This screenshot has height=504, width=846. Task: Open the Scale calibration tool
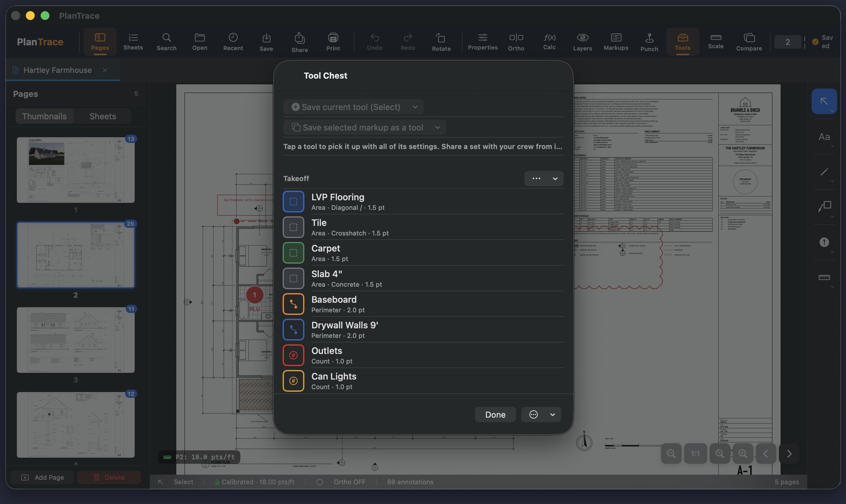[x=716, y=42]
